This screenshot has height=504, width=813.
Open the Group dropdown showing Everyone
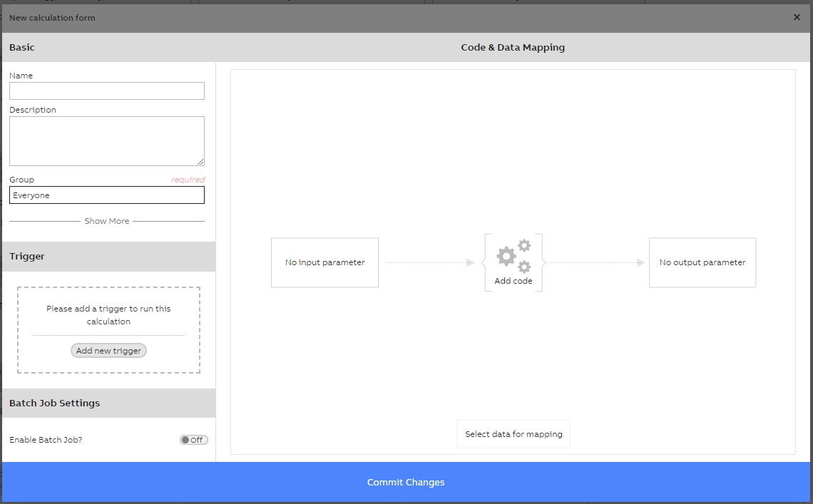(x=106, y=195)
